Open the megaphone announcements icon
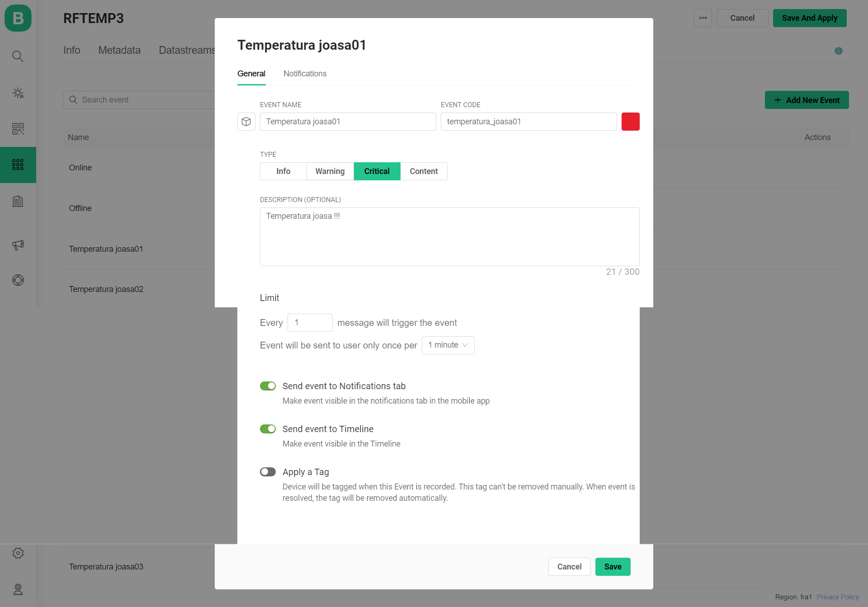 click(18, 245)
